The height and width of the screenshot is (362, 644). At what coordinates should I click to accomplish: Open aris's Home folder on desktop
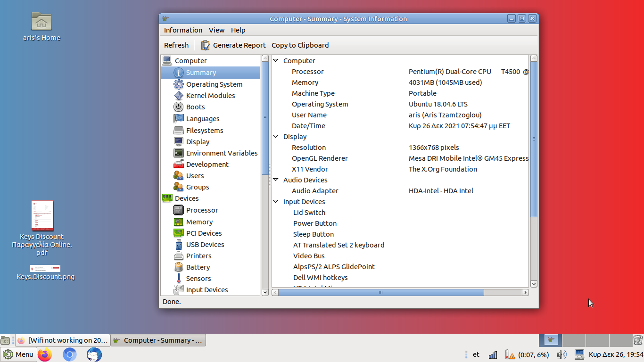(x=41, y=27)
